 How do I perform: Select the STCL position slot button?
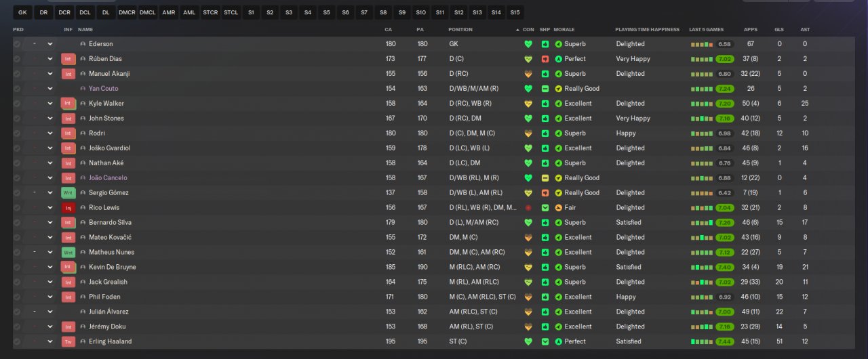231,12
